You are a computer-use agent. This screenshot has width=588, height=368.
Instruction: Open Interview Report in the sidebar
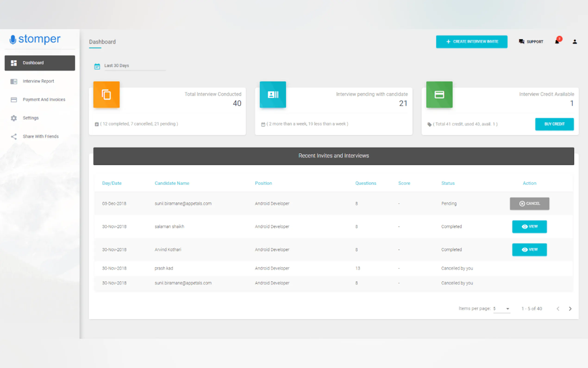(38, 81)
